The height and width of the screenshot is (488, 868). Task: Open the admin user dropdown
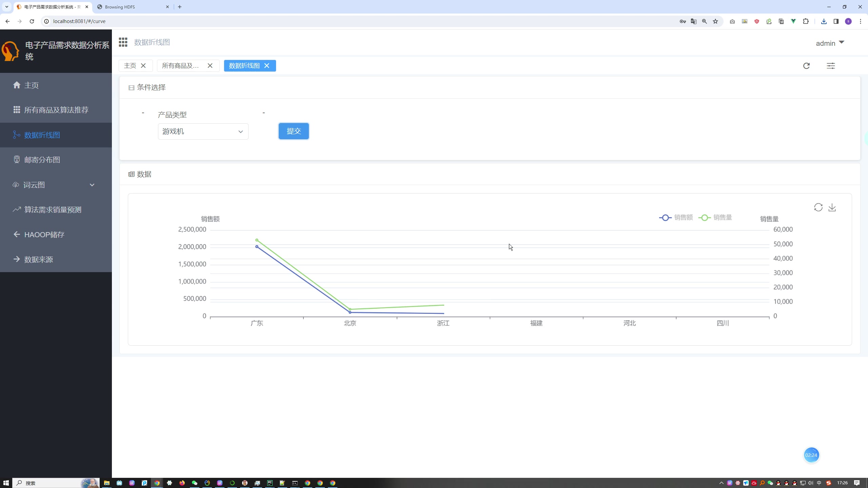pyautogui.click(x=830, y=43)
